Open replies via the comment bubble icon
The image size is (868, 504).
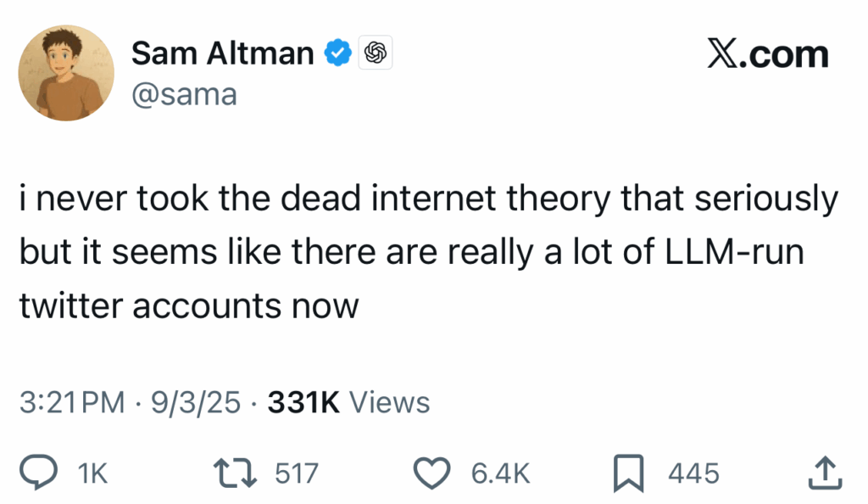(38, 472)
